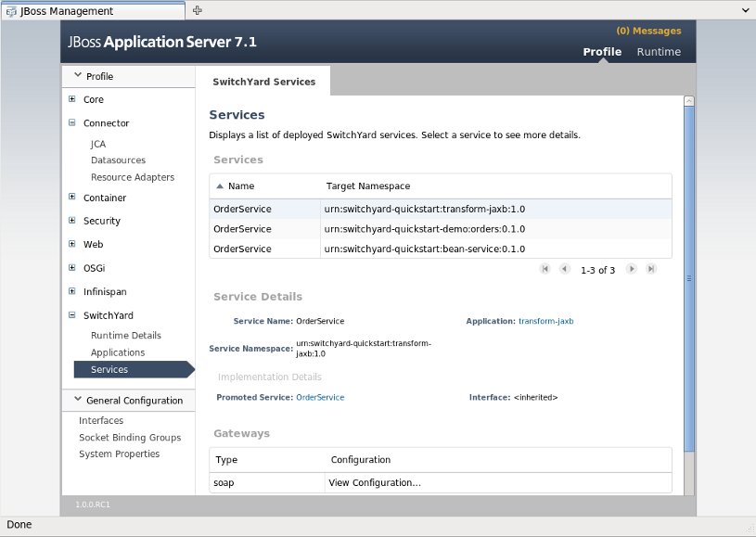Click View Configuration... for soap gateway
This screenshot has height=537, width=756.
(375, 482)
